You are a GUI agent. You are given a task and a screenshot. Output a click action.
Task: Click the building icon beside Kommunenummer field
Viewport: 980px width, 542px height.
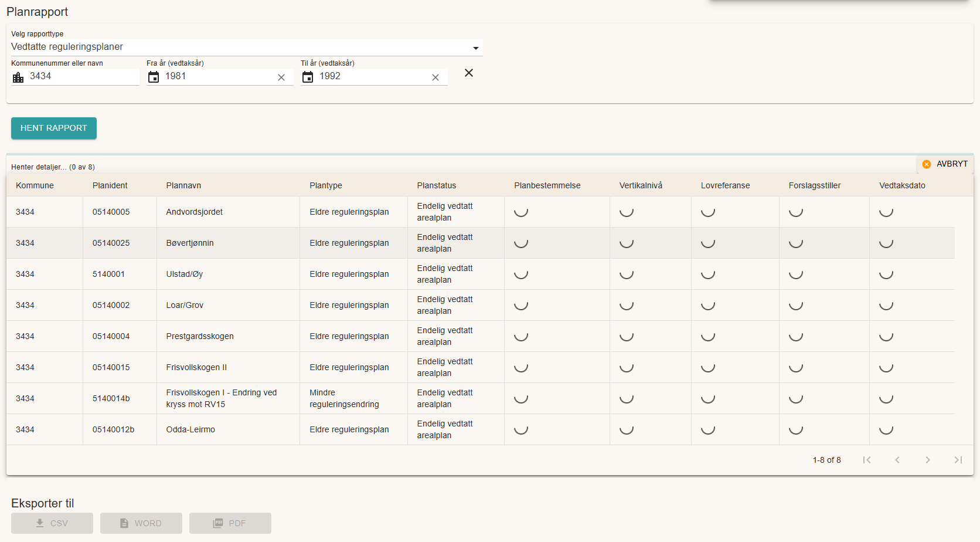[x=18, y=77]
